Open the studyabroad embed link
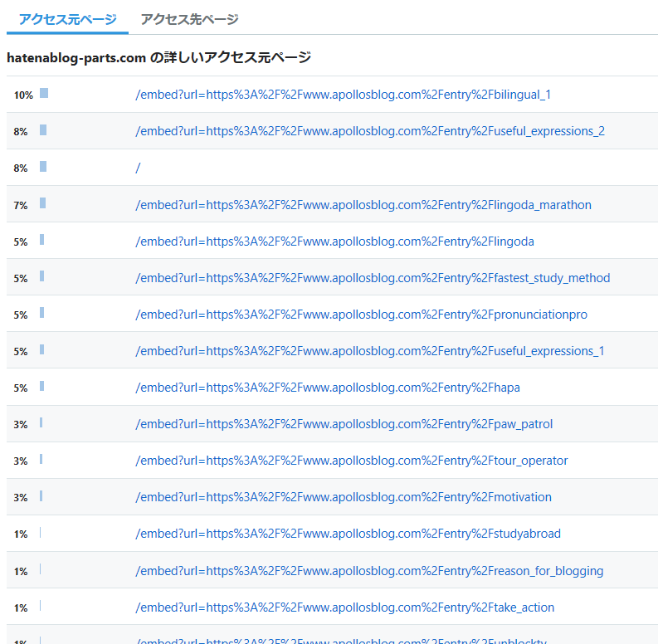Screen dimensions: 658x644 (348, 534)
